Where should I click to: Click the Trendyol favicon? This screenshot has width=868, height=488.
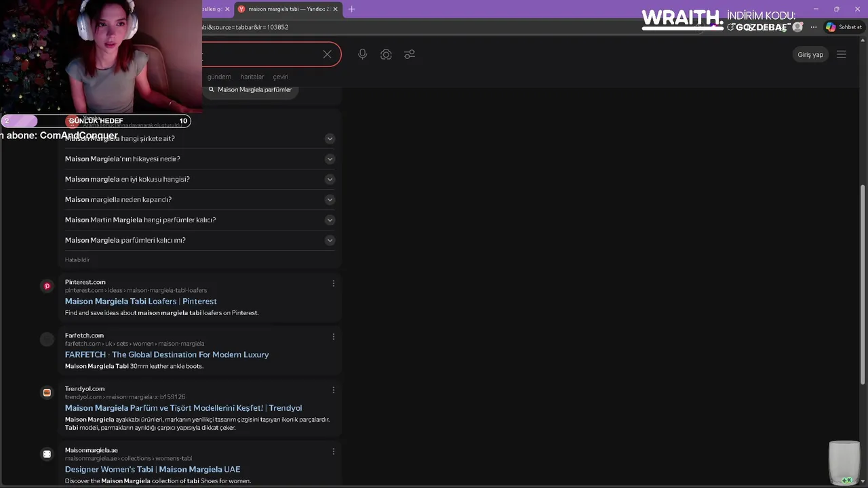47,392
